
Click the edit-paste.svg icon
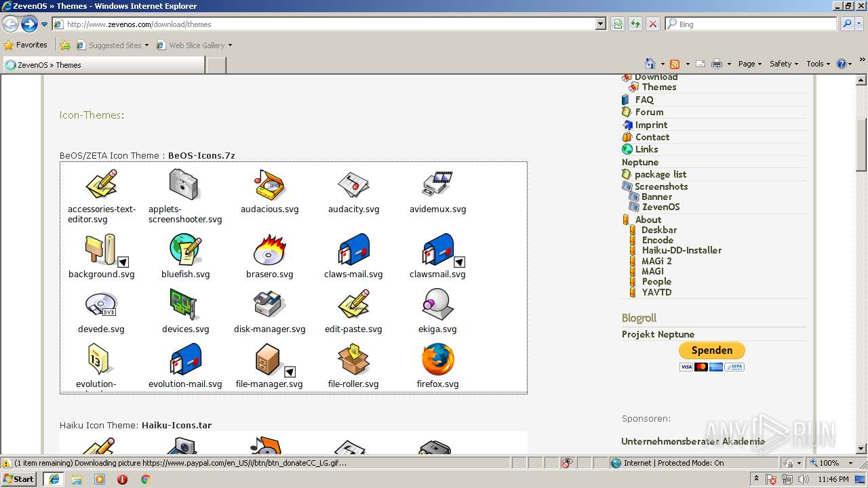pyautogui.click(x=353, y=305)
